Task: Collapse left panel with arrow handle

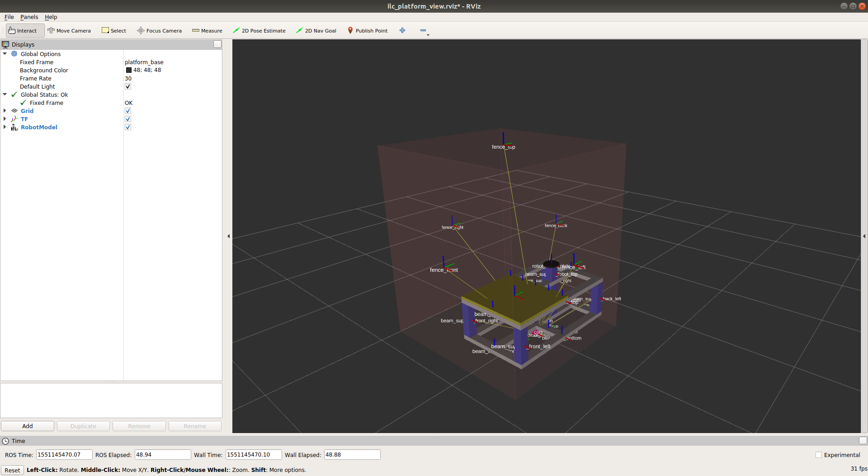Action: coord(228,236)
